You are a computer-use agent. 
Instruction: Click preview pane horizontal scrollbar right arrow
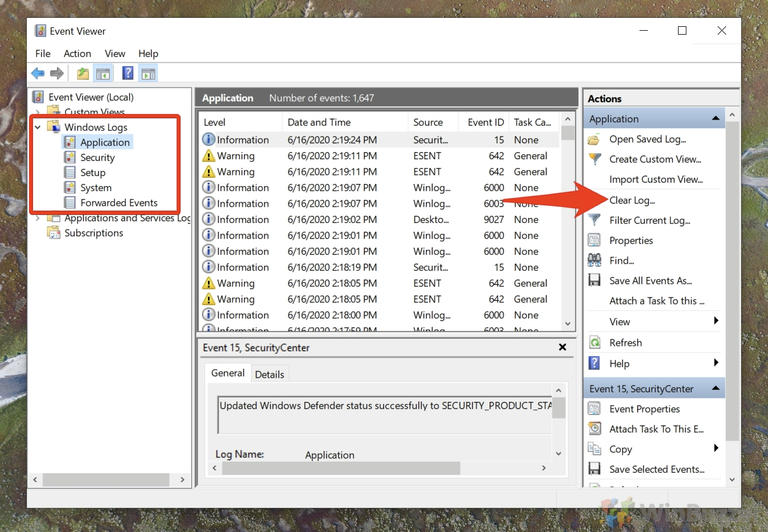tap(544, 468)
